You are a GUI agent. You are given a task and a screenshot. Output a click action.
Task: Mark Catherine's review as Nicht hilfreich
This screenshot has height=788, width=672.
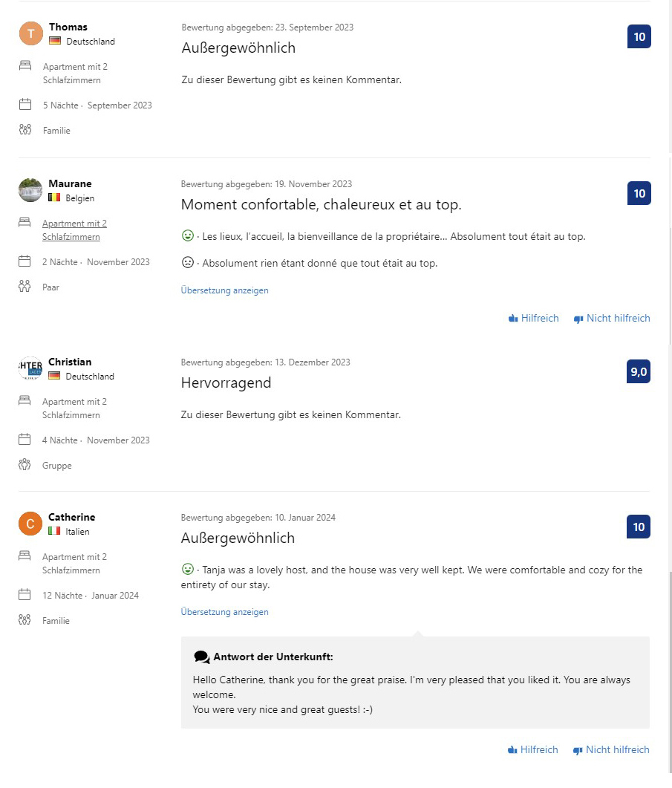pos(611,750)
